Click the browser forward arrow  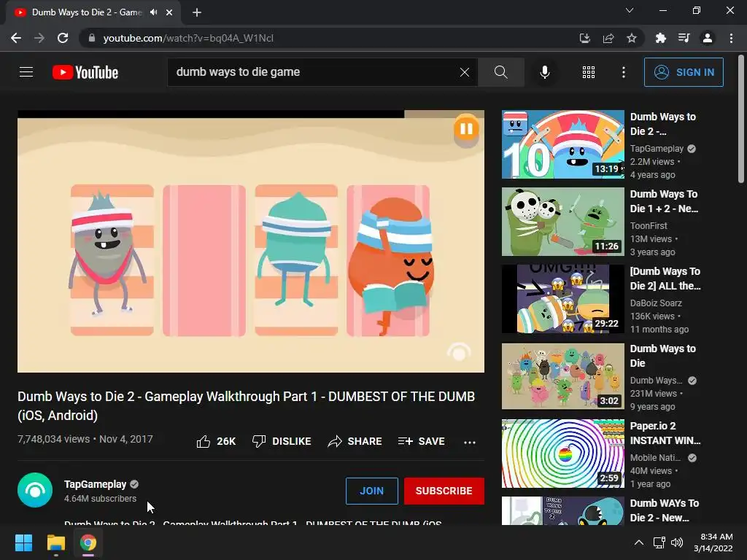(39, 38)
